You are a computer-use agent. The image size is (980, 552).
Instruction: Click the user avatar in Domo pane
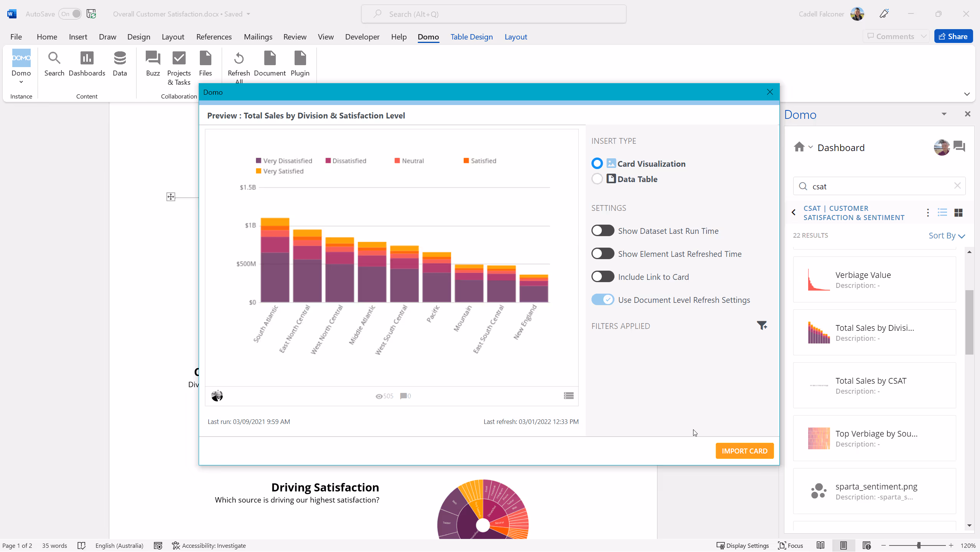point(942,147)
